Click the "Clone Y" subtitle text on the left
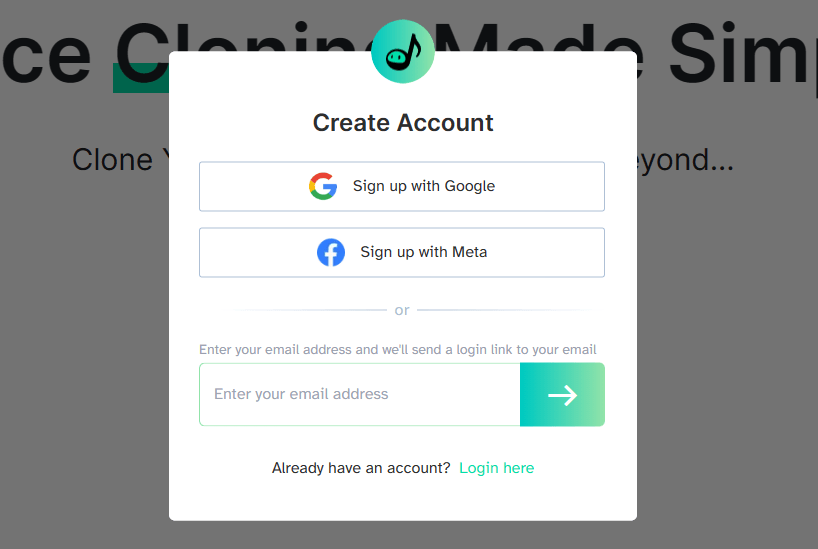The height and width of the screenshot is (549, 818). tap(112, 160)
